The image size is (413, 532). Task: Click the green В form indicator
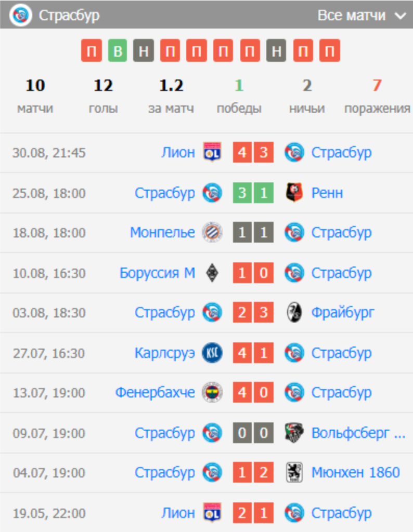[x=118, y=50]
